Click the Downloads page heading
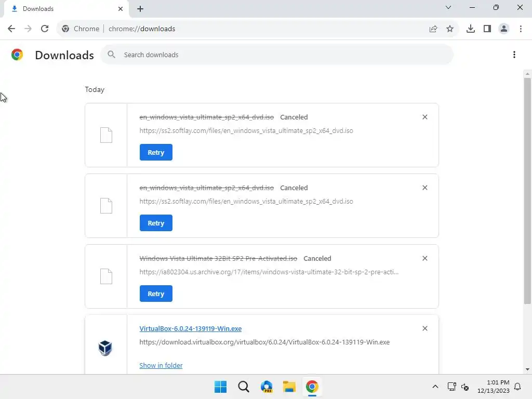Viewport: 532px width, 399px height. pyautogui.click(x=64, y=55)
